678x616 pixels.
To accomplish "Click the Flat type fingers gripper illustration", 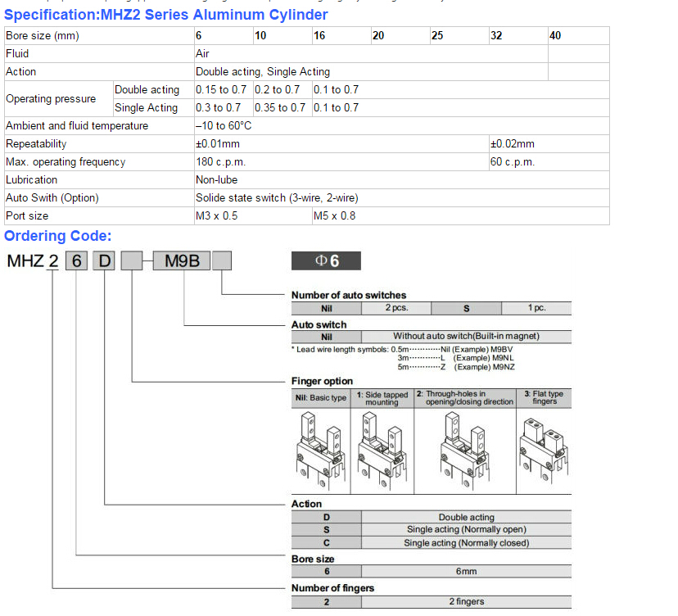I will pos(544,451).
